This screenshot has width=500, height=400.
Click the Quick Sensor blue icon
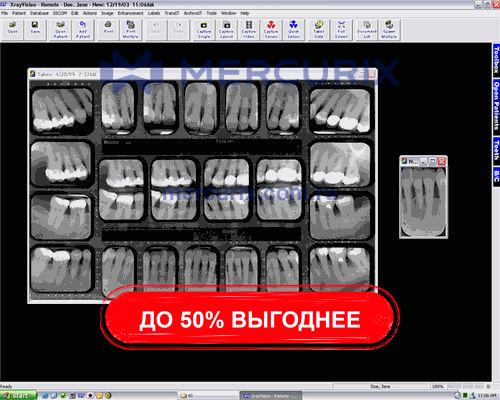pos(293,29)
